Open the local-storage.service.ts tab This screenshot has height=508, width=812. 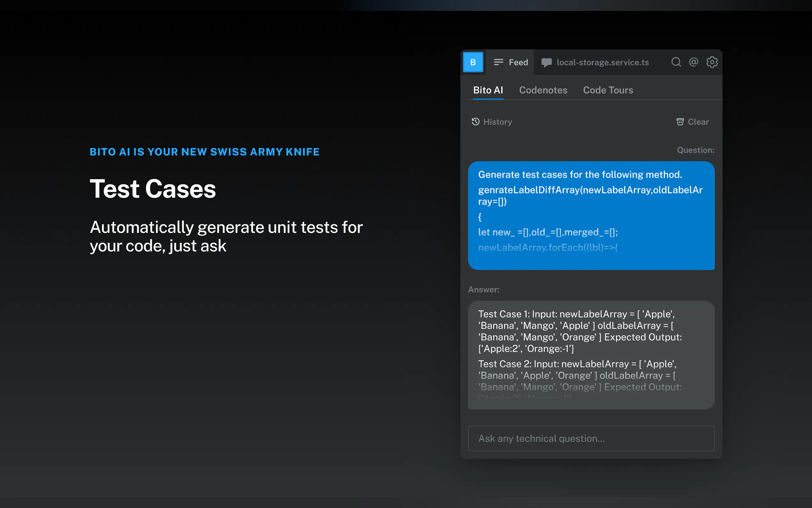(x=602, y=62)
